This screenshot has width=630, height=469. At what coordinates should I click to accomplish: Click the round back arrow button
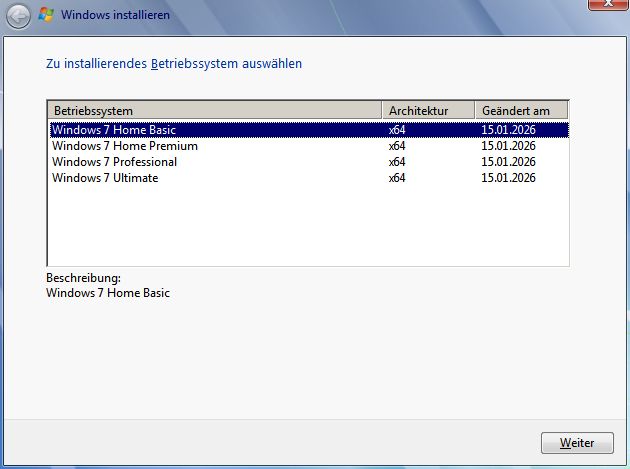pos(18,16)
